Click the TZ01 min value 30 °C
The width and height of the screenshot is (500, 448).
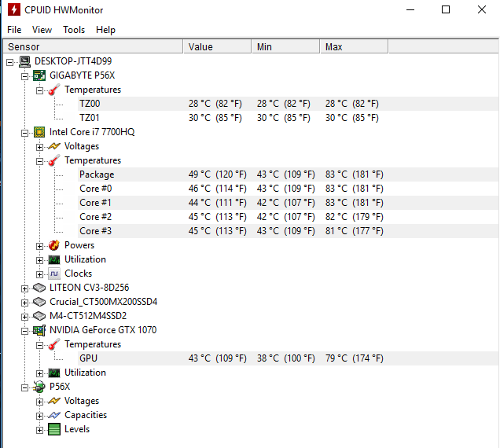268,118
